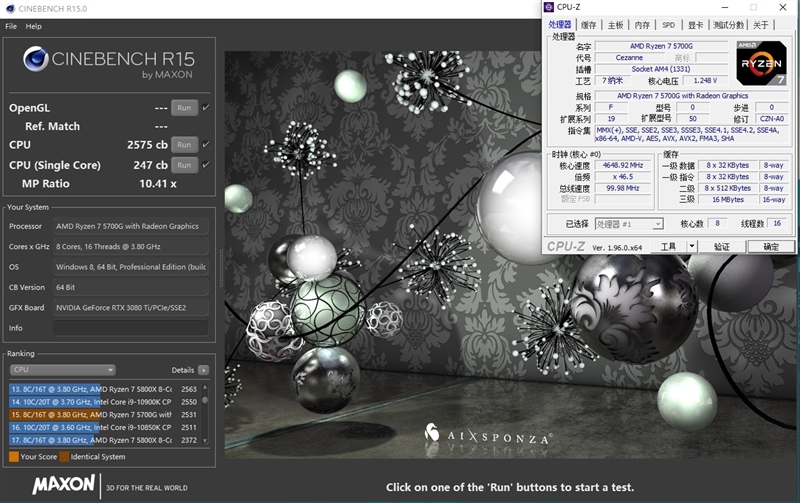Click the AIXSPONZA logo in the render
This screenshot has height=503, width=800.
pos(488,435)
